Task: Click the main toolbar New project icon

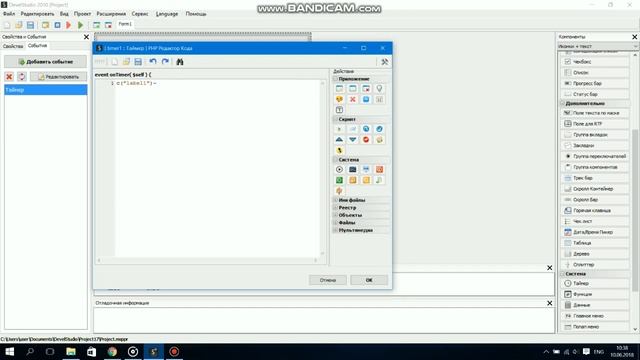Action: (7, 25)
